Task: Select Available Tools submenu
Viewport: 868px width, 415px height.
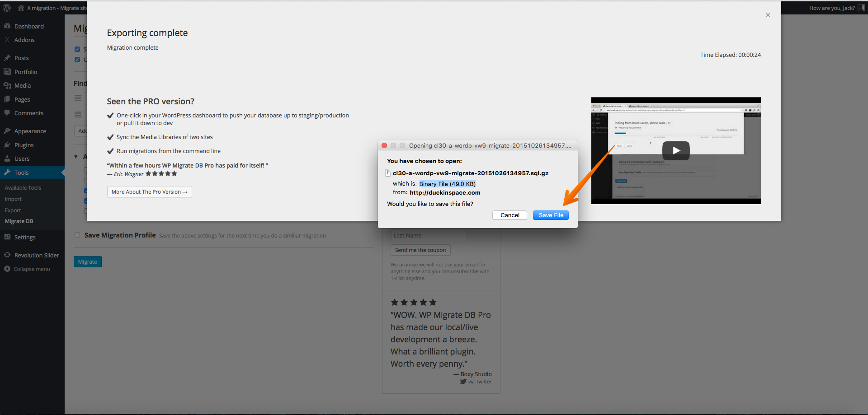Action: [23, 187]
